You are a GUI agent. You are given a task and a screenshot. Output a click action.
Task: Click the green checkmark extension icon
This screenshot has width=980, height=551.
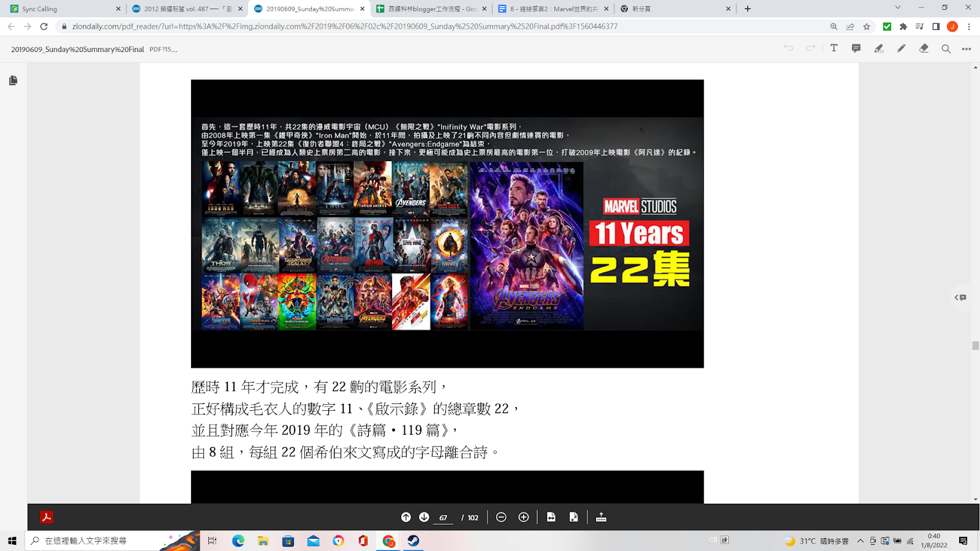click(x=887, y=26)
